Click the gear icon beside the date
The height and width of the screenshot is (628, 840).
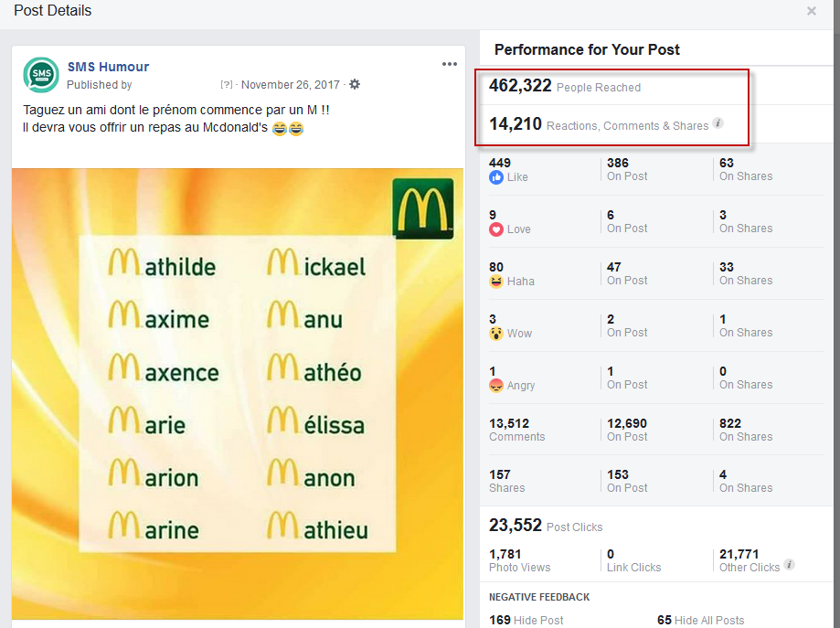coord(355,84)
